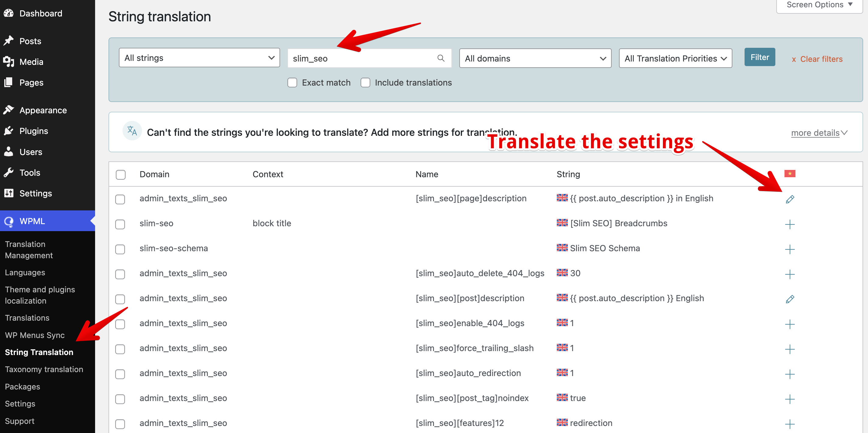Edit translation pencil for [slim_seo][post]description
This screenshot has height=433, width=868.
[790, 299]
